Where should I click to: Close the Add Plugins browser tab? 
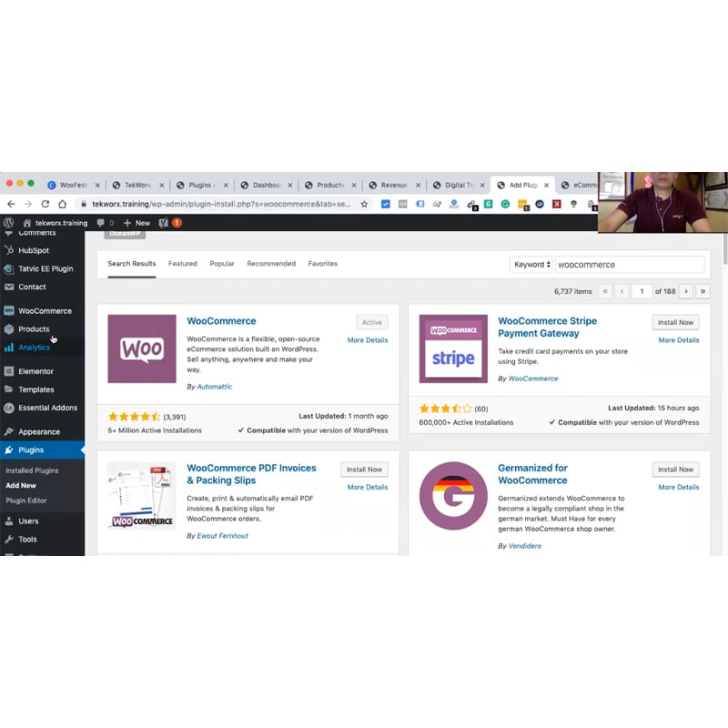click(547, 186)
